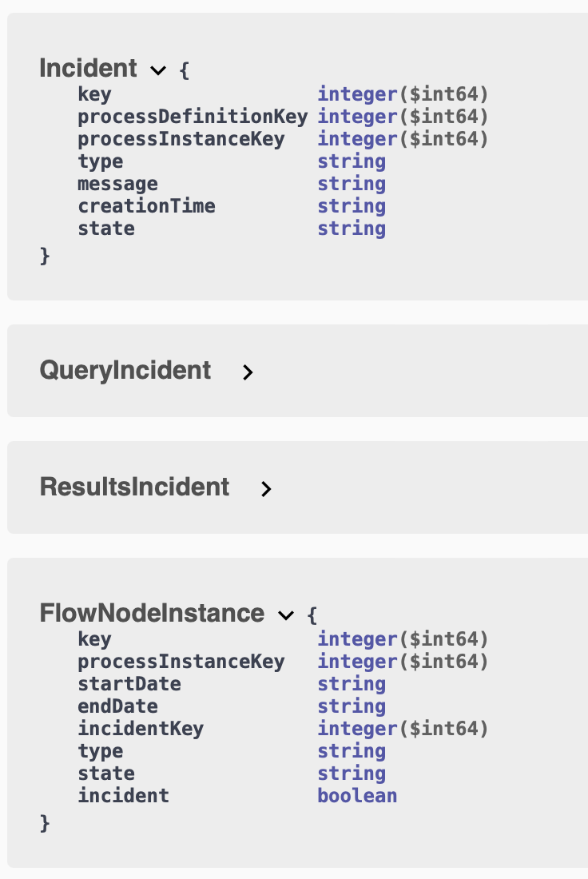Select the processDefinitionKey field name
This screenshot has width=588, height=879.
pos(192,116)
